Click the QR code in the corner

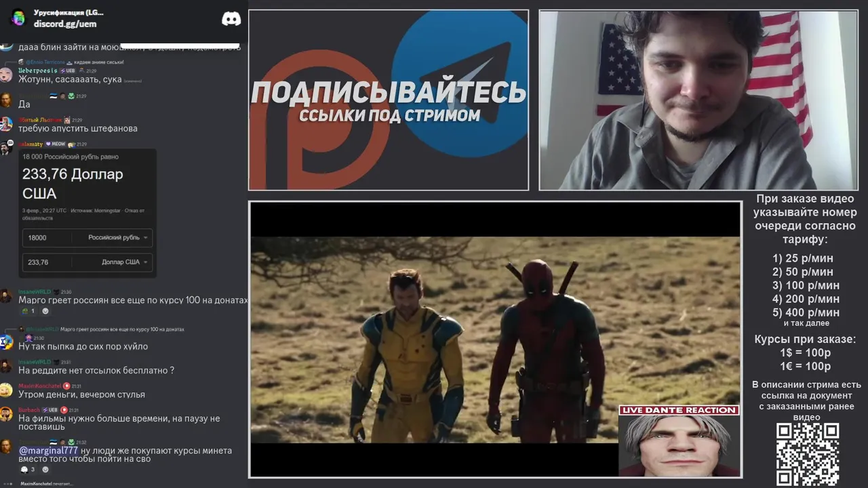click(x=808, y=455)
